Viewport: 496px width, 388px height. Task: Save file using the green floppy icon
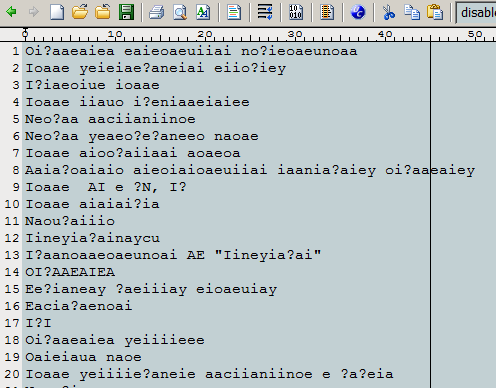(x=126, y=12)
